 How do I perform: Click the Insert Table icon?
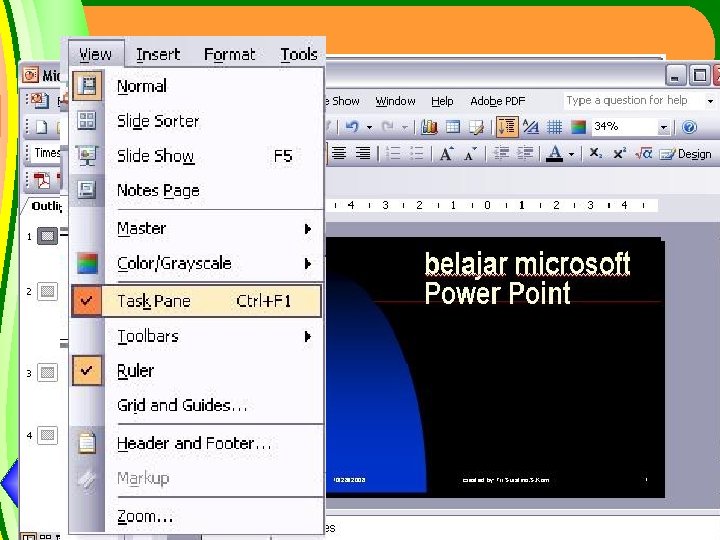pos(453,127)
